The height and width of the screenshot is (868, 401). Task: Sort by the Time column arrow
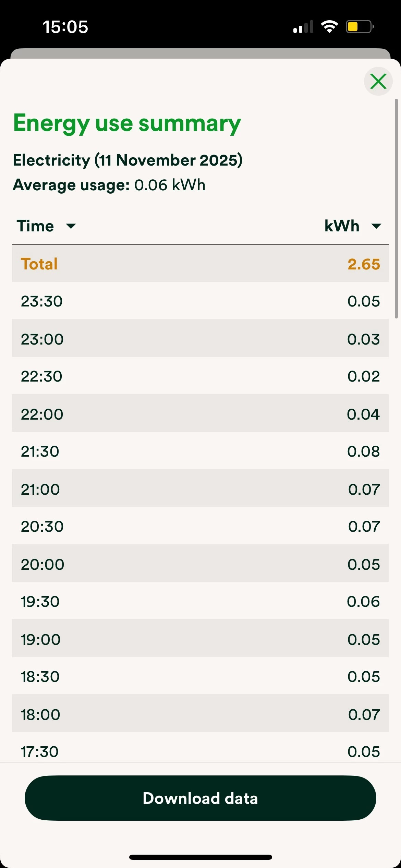point(71,226)
